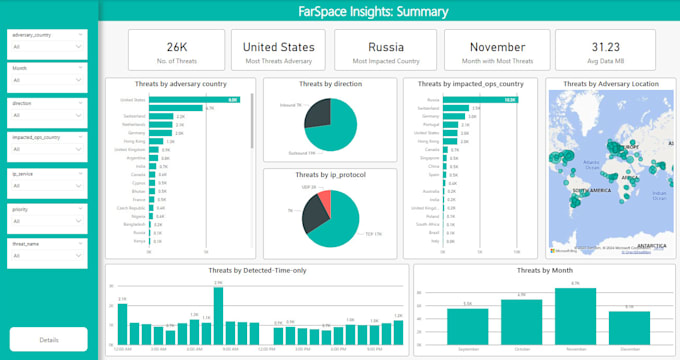Click the 'Threats by direction' chart title
The width and height of the screenshot is (680, 360).
click(x=330, y=84)
